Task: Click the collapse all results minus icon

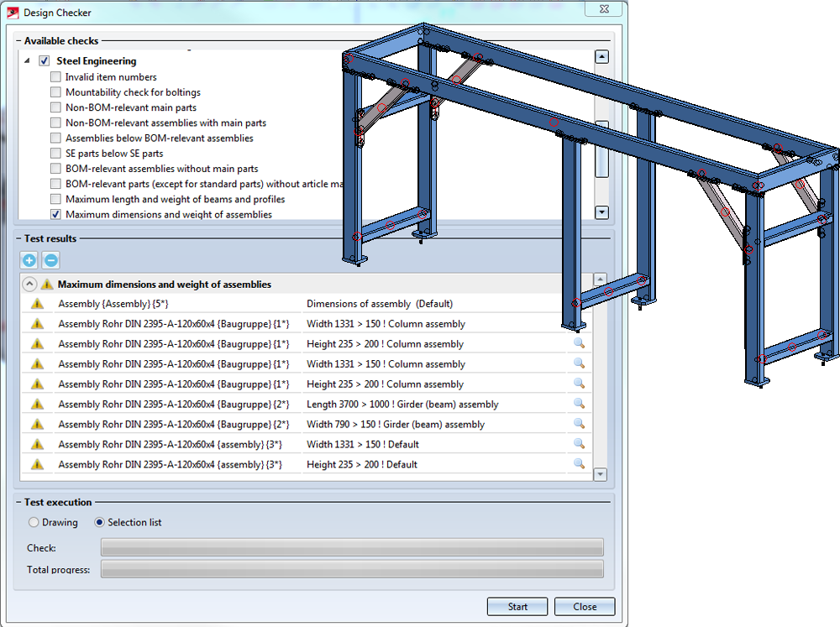Action: [x=50, y=261]
